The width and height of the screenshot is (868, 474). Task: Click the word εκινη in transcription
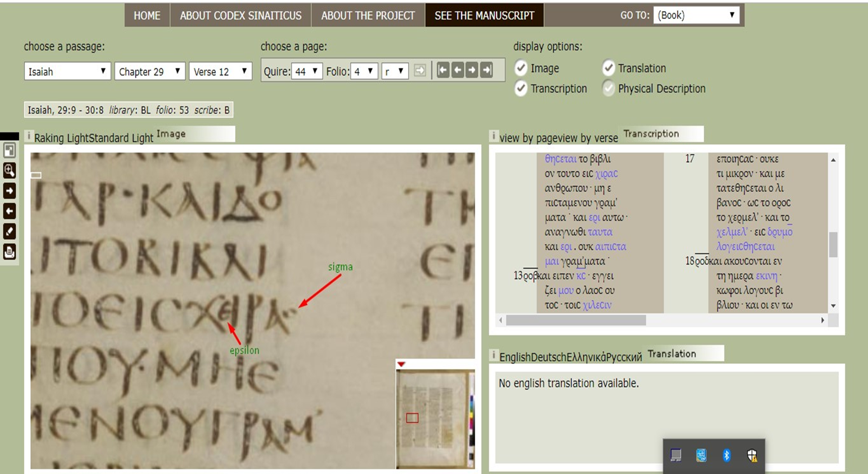[767, 276]
